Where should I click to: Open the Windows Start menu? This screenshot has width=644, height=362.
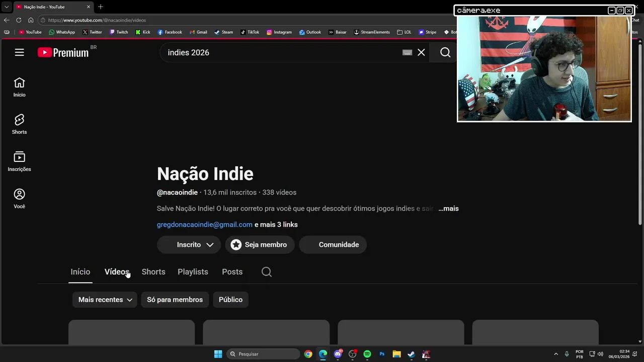(x=218, y=354)
